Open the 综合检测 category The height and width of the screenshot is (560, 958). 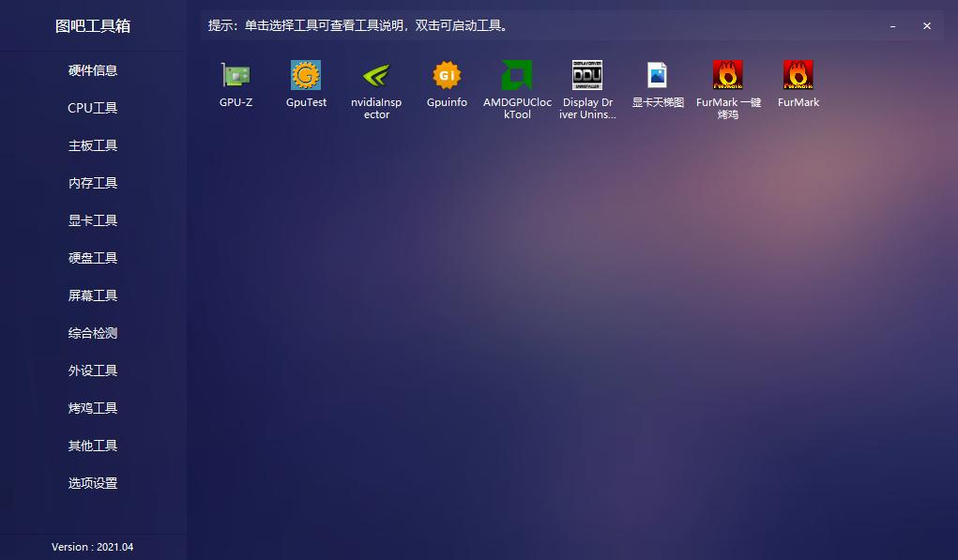click(93, 333)
